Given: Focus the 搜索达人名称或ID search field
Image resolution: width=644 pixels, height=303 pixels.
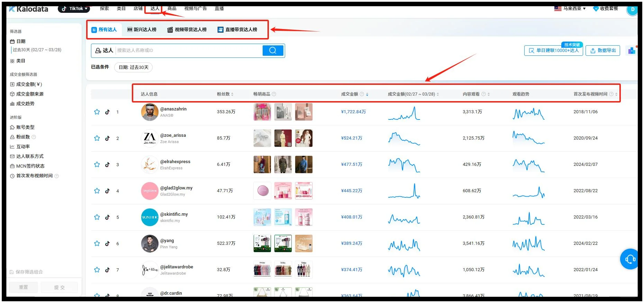Looking at the screenshot, I should tap(189, 51).
